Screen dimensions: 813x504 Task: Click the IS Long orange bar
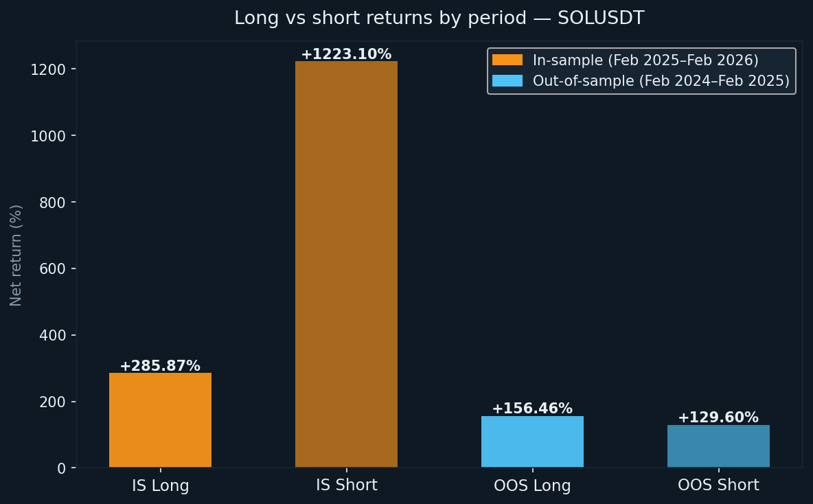click(x=160, y=420)
